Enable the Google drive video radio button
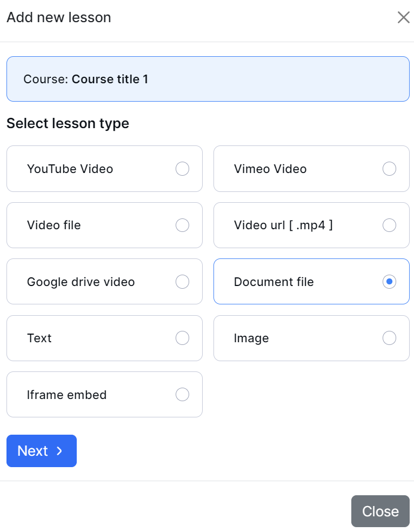 182,282
